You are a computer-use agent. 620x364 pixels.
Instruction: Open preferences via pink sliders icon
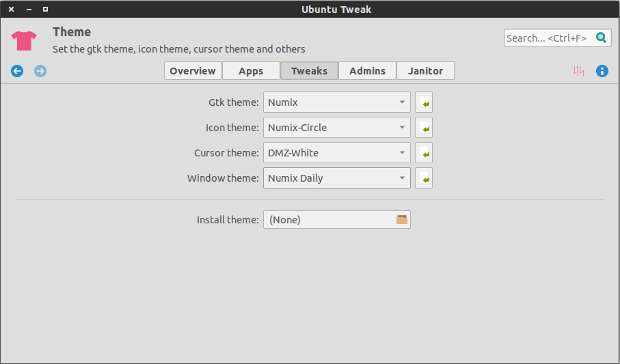[x=578, y=71]
